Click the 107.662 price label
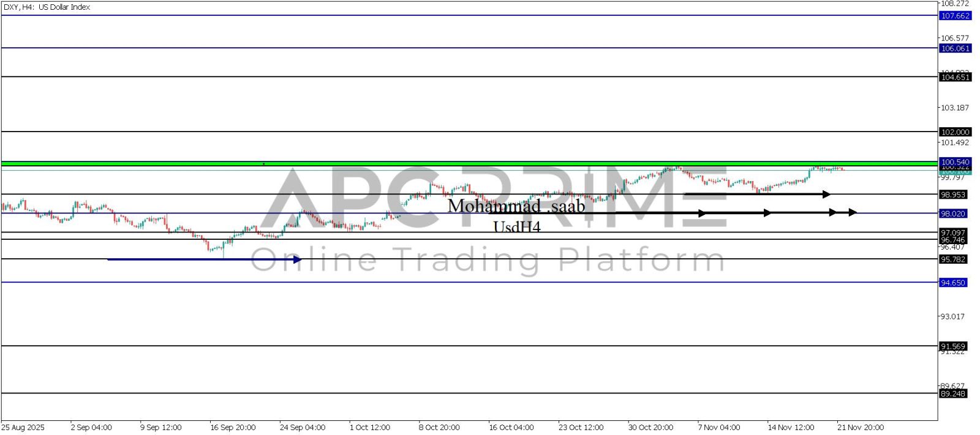Screen dimensions: 980x435 coord(955,16)
